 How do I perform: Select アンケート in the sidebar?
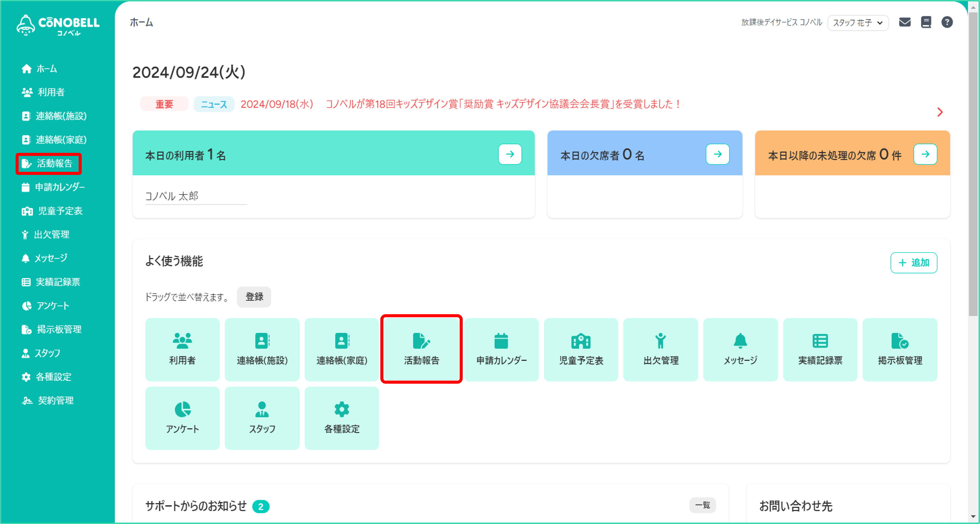point(45,306)
